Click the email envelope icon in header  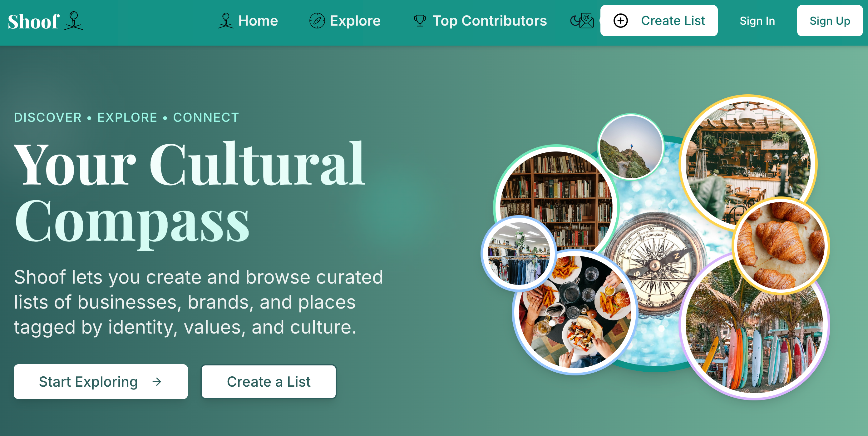pyautogui.click(x=587, y=21)
